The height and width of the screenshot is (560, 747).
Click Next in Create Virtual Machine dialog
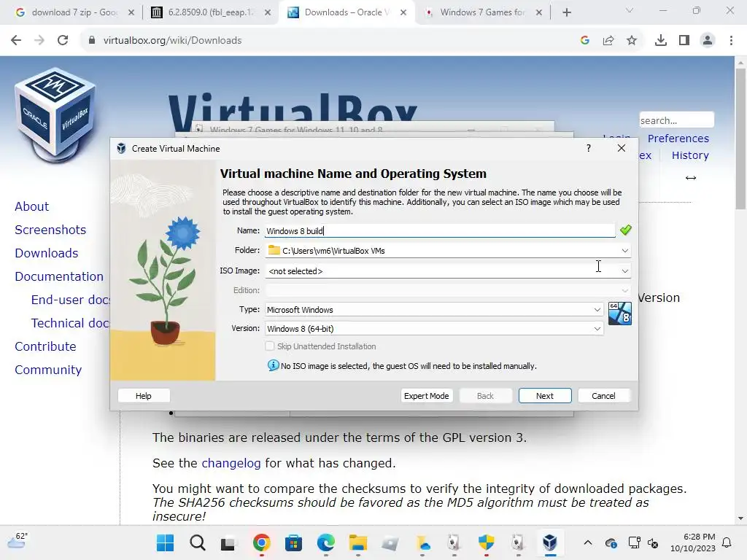pyautogui.click(x=544, y=396)
